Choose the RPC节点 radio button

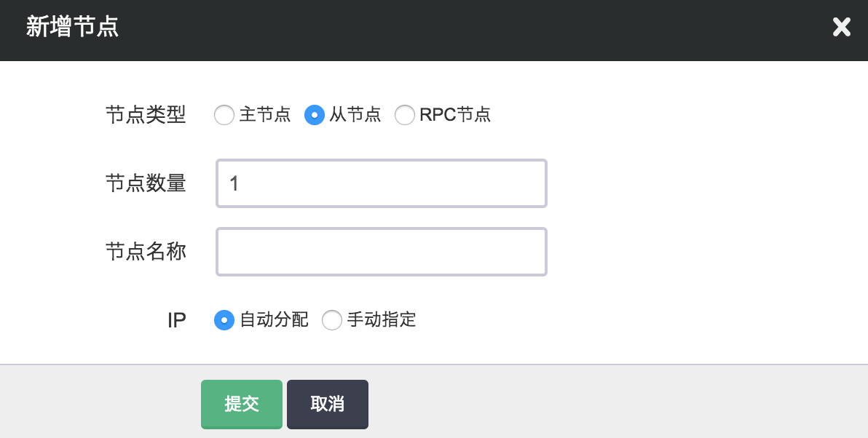tap(405, 115)
